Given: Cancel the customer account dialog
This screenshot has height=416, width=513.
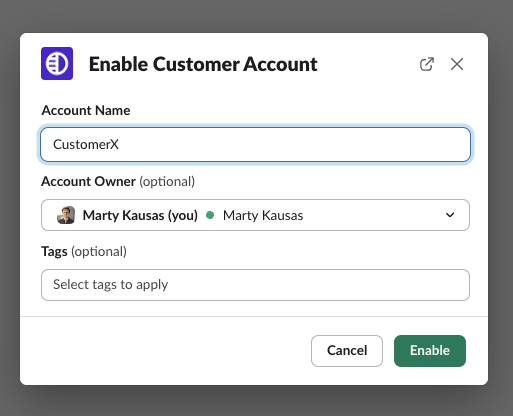Looking at the screenshot, I should 347,351.
